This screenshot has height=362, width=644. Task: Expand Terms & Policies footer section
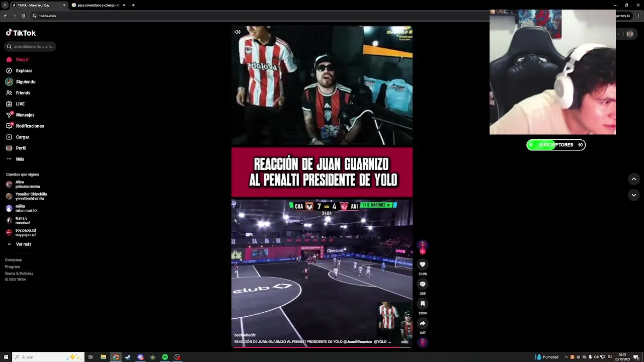[x=19, y=274]
